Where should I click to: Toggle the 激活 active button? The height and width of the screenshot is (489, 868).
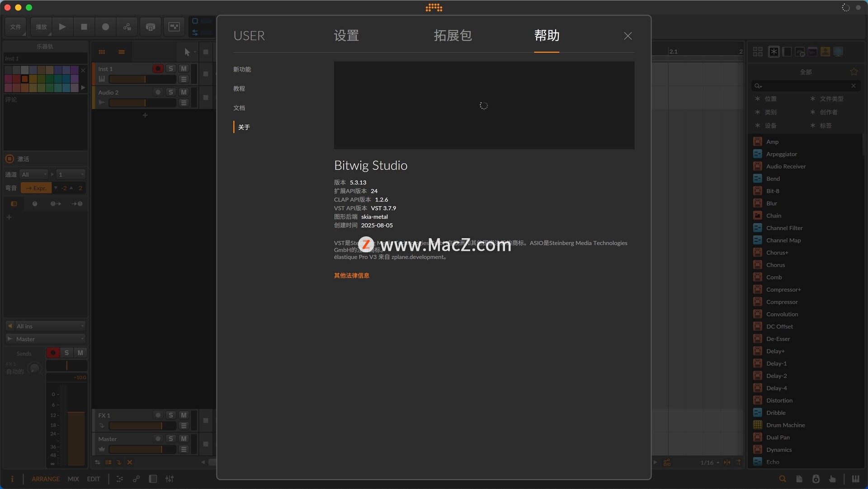[x=9, y=159]
